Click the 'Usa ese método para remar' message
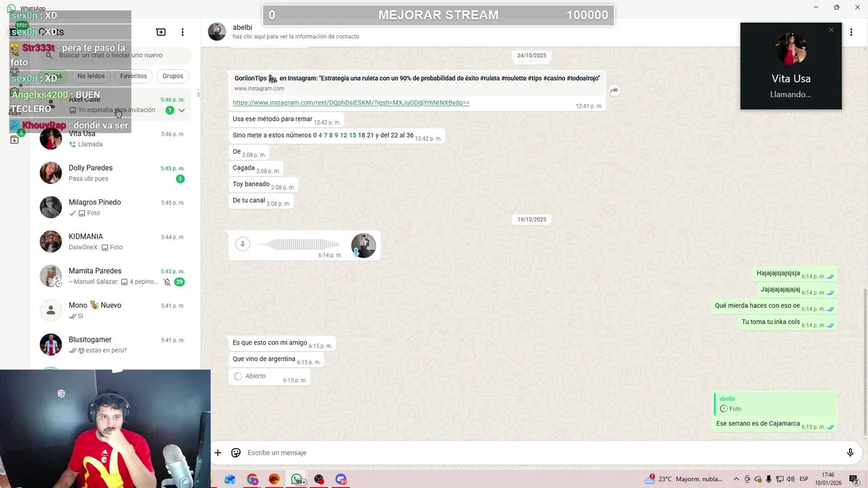This screenshot has height=488, width=868. pos(286,119)
